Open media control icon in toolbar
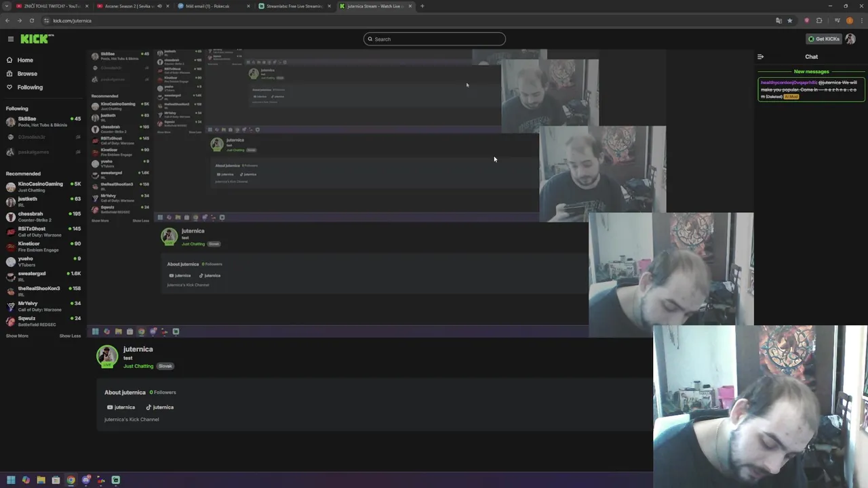The image size is (868, 488). click(x=837, y=20)
